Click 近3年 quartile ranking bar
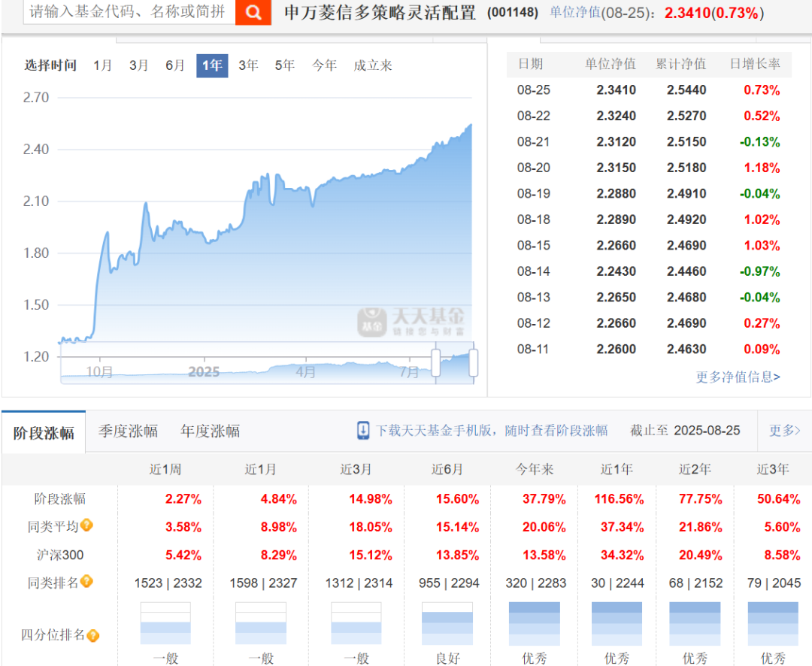This screenshot has width=812, height=666. tap(773, 624)
